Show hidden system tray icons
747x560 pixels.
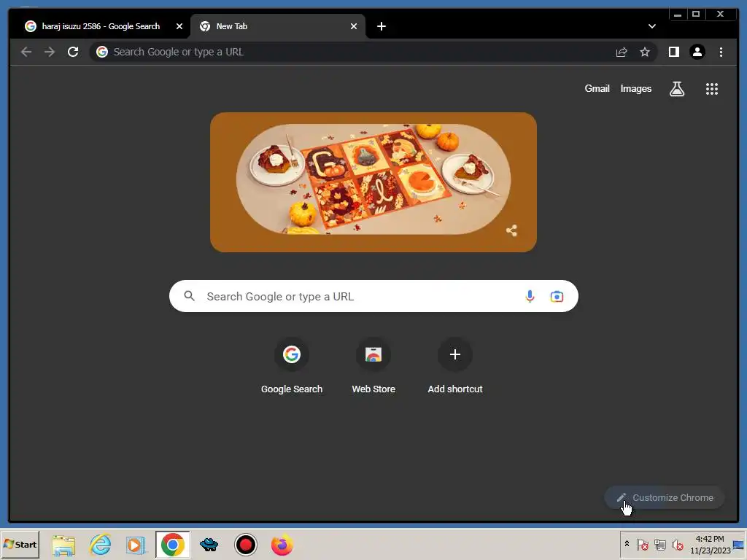(627, 544)
